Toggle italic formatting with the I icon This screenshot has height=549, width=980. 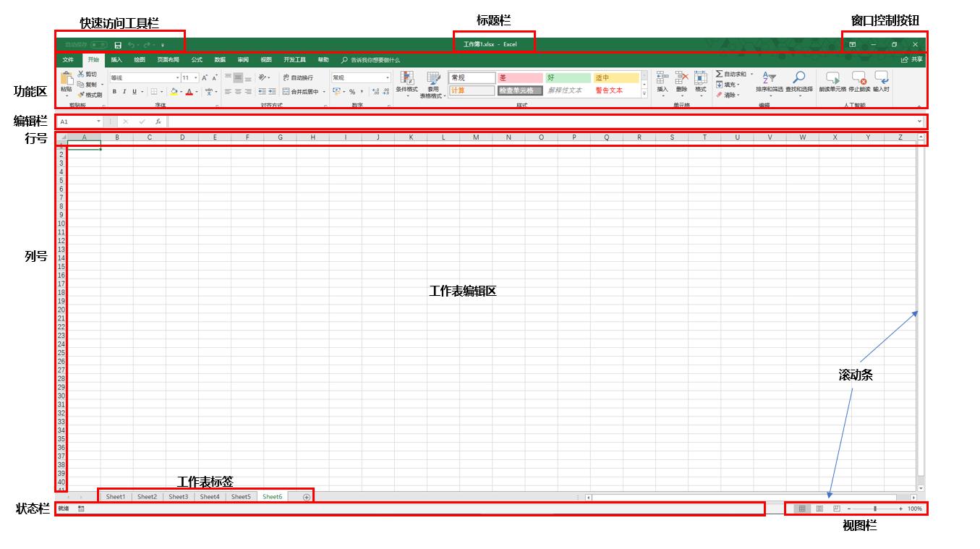(x=124, y=90)
